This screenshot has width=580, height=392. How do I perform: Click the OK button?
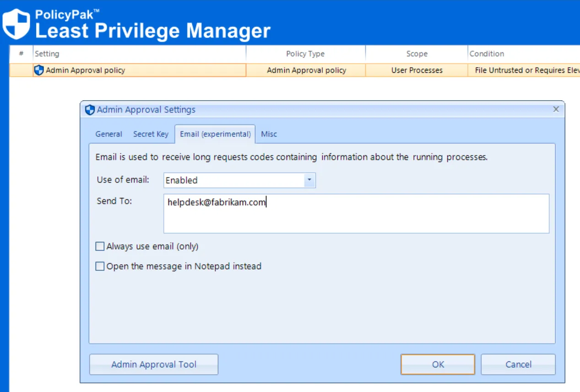[437, 364]
